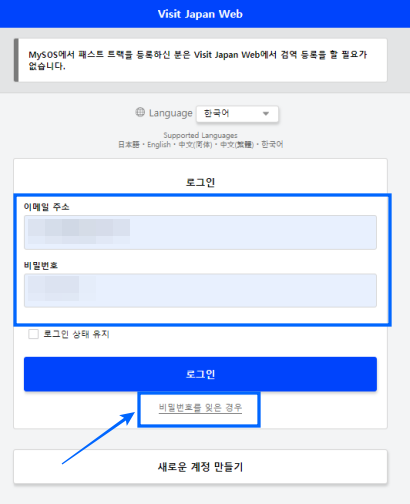Click the 이메일 주소 field label
Image resolution: width=410 pixels, height=504 pixels.
(x=46, y=207)
